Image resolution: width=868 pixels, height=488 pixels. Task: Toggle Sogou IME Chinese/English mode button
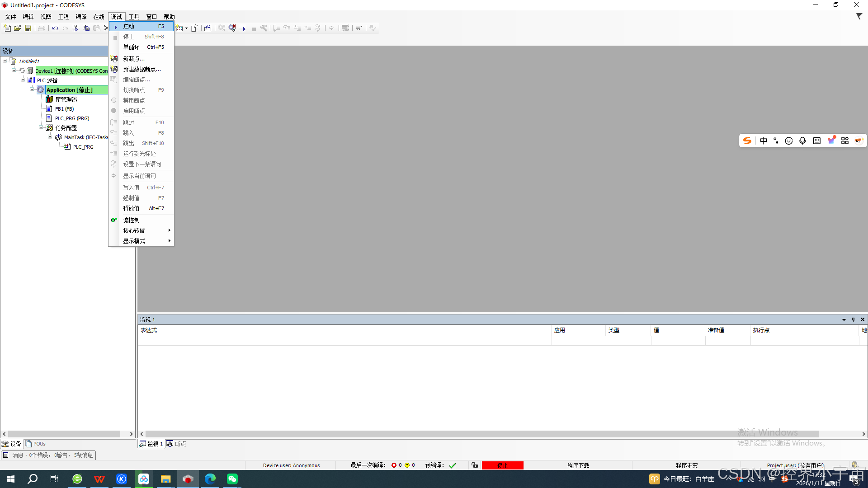click(764, 141)
